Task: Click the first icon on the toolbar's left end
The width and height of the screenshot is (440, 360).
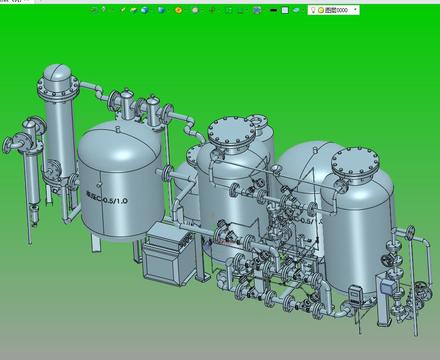Action: (94, 10)
